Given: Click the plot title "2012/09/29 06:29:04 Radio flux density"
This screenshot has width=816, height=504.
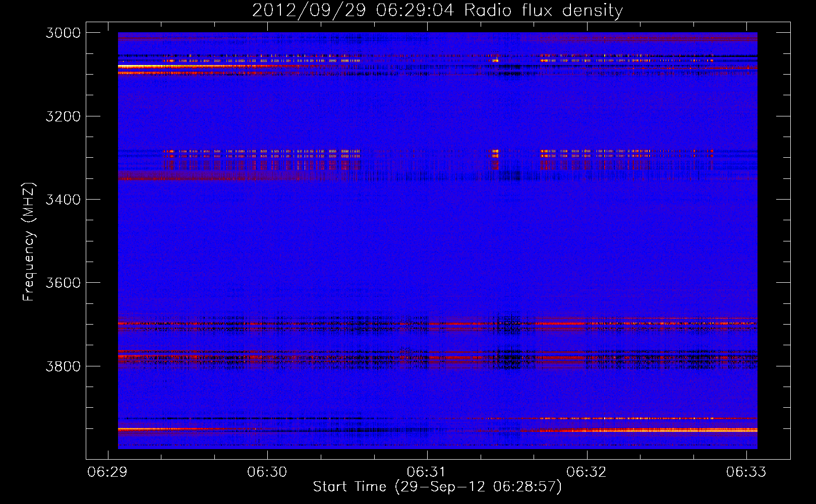Looking at the screenshot, I should click(437, 11).
